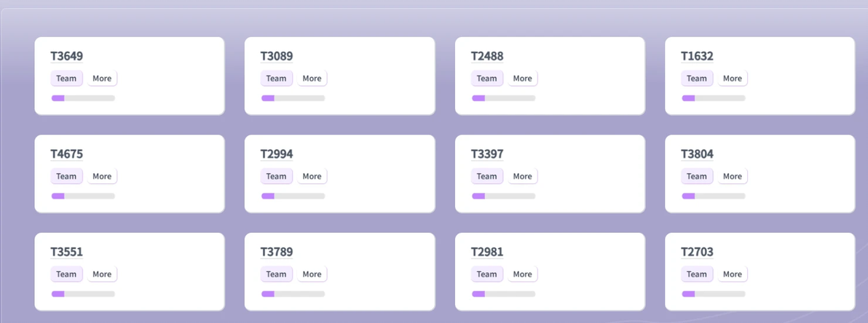Click the progress bar on card T3551
The height and width of the screenshot is (323, 868).
coord(83,294)
